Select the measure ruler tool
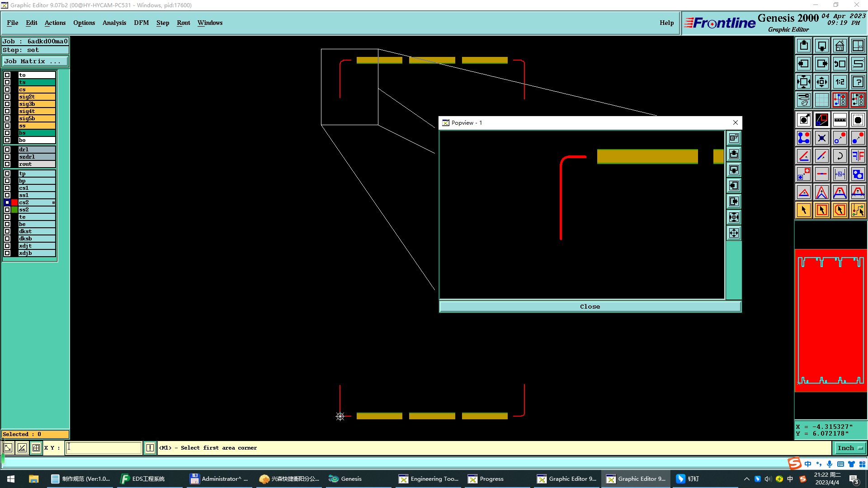 tap(840, 120)
